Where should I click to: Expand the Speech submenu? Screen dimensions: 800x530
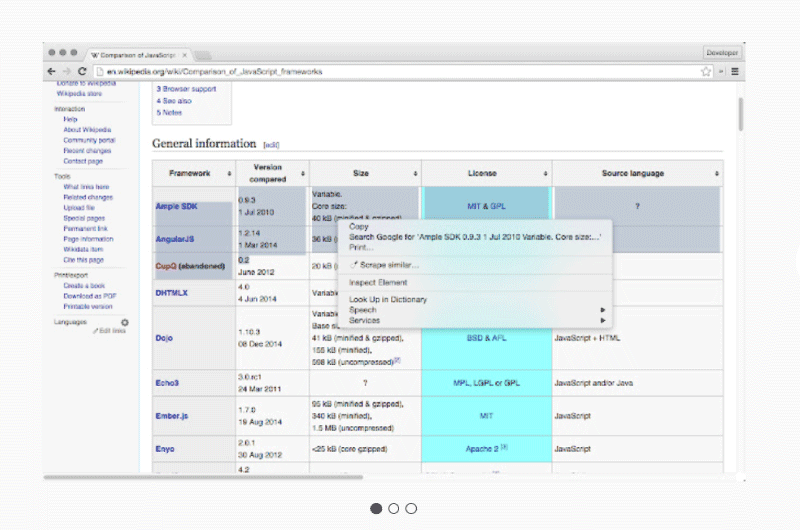pos(475,310)
